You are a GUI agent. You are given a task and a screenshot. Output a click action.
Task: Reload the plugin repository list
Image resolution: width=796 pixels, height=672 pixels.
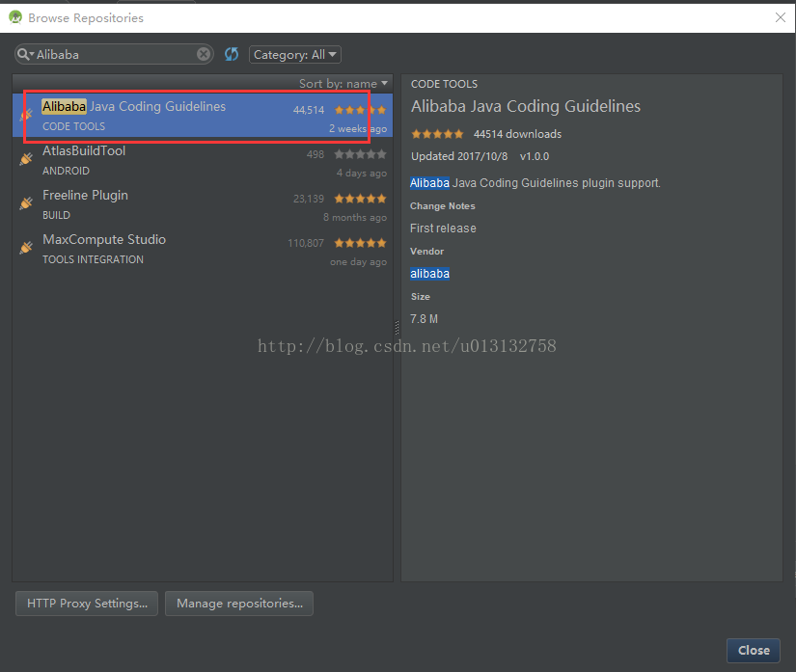point(232,54)
